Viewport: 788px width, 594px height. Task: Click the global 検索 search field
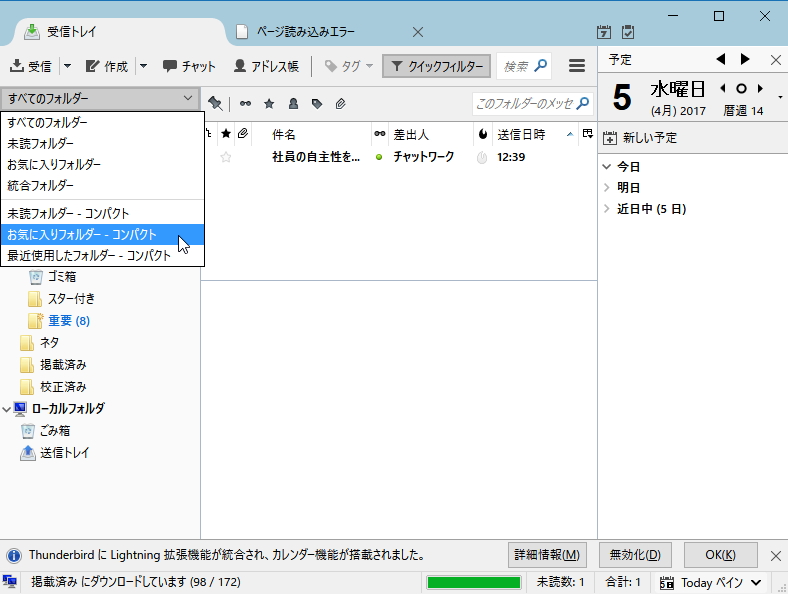(524, 66)
